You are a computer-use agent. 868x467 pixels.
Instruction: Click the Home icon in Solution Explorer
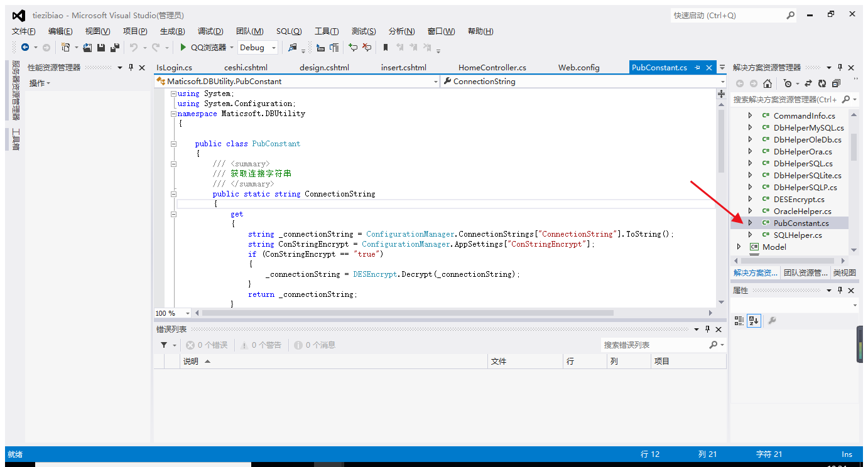click(x=768, y=83)
